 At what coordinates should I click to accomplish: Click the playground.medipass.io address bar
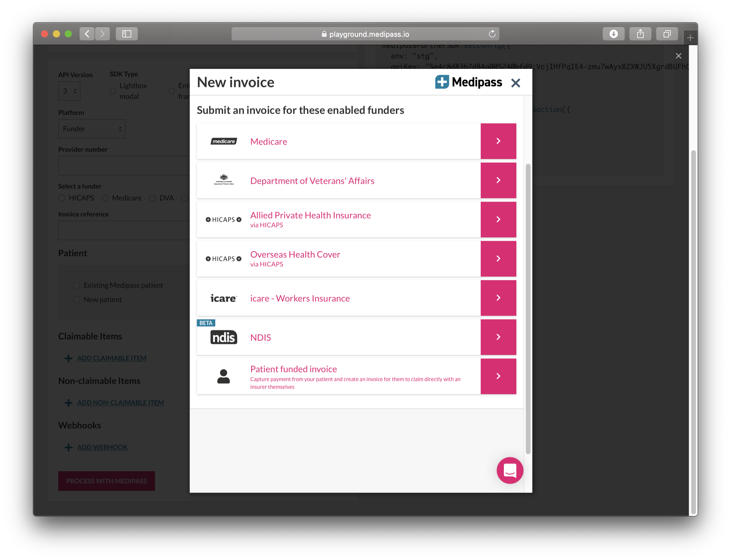coord(365,34)
